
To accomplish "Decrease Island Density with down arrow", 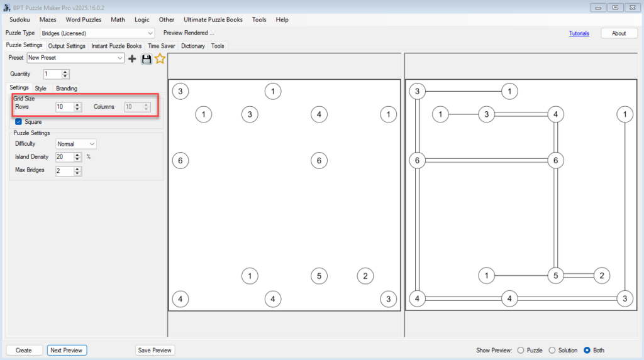I will click(x=77, y=159).
